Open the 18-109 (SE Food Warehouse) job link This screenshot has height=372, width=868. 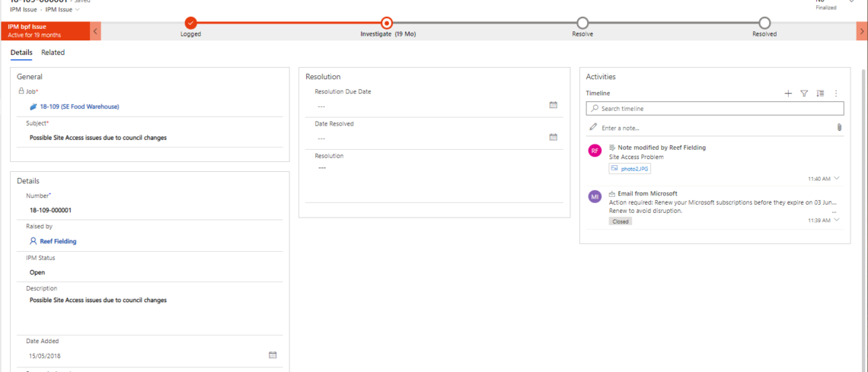point(79,107)
